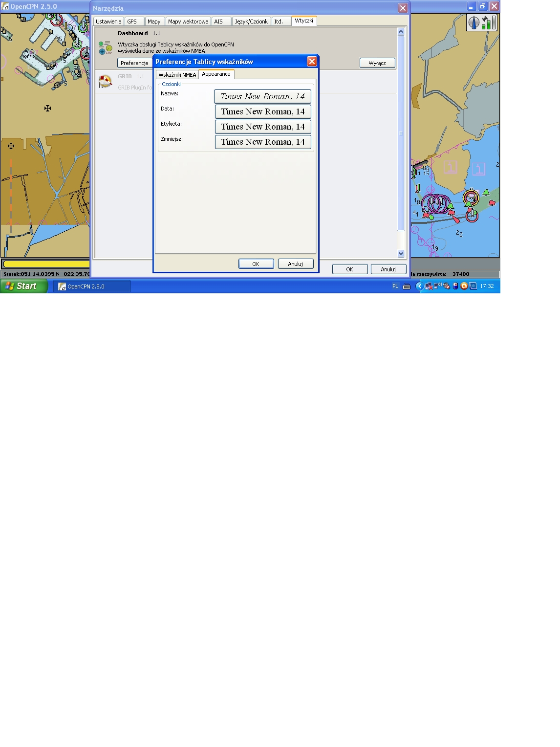Click the orange round tray icon

[x=464, y=286]
